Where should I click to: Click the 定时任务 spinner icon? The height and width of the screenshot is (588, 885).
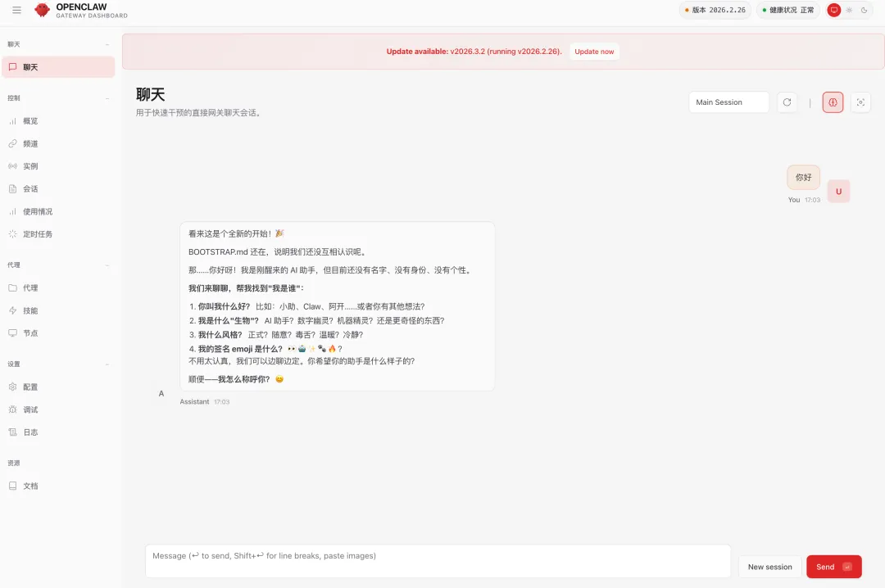12,234
